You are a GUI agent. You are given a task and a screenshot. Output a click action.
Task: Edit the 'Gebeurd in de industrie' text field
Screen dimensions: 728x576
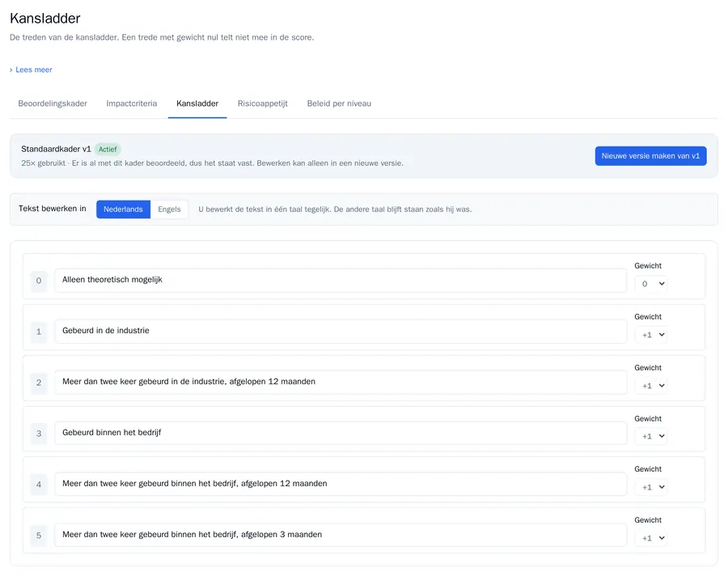click(x=341, y=331)
